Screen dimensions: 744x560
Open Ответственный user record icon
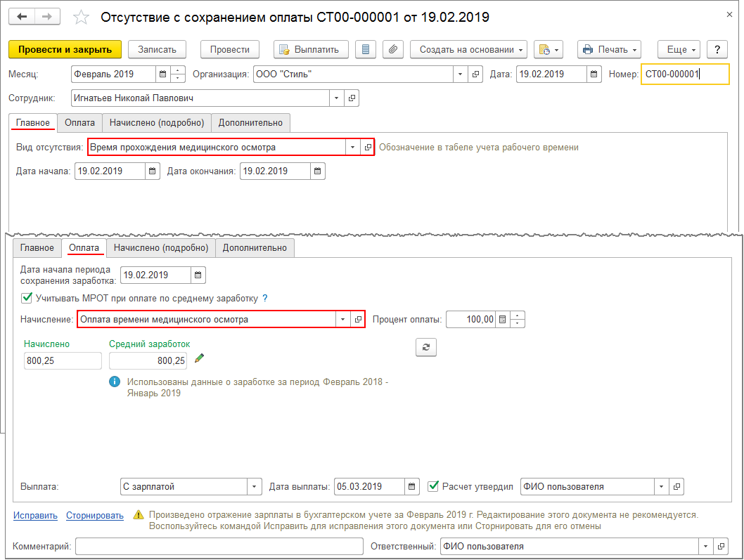721,546
